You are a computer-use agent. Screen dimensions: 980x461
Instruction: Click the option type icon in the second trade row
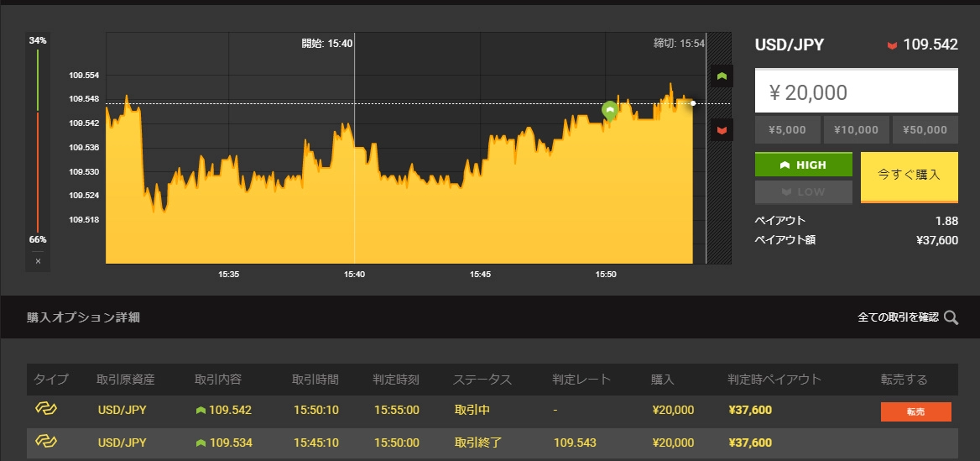click(x=44, y=441)
